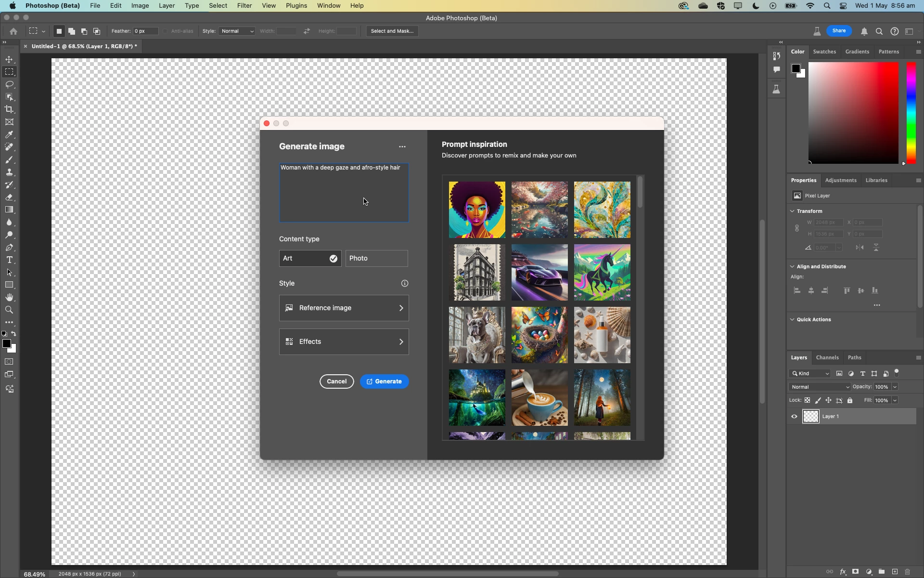Select the Clone Stamp tool
924x578 pixels.
click(9, 172)
